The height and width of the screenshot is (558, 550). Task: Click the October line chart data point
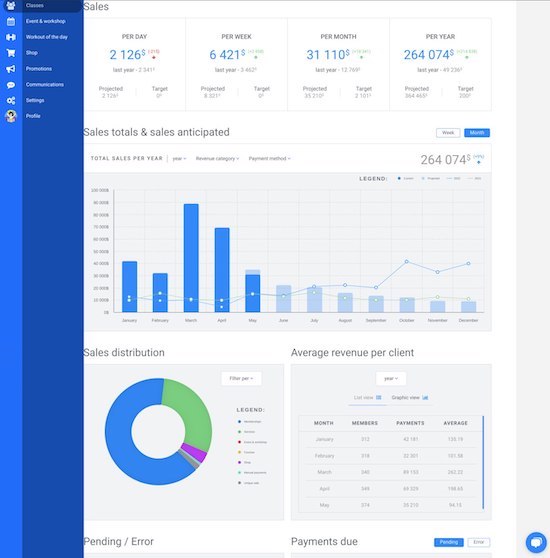click(407, 262)
